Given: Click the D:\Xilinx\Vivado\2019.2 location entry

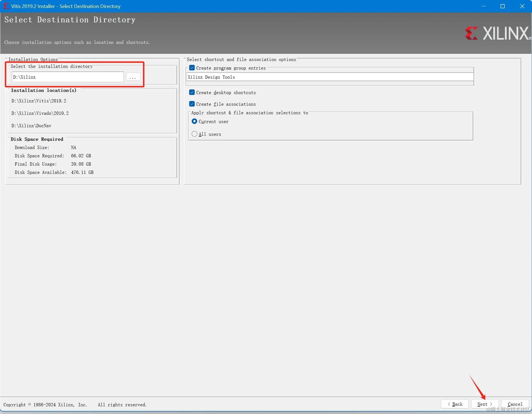Looking at the screenshot, I should click(40, 113).
